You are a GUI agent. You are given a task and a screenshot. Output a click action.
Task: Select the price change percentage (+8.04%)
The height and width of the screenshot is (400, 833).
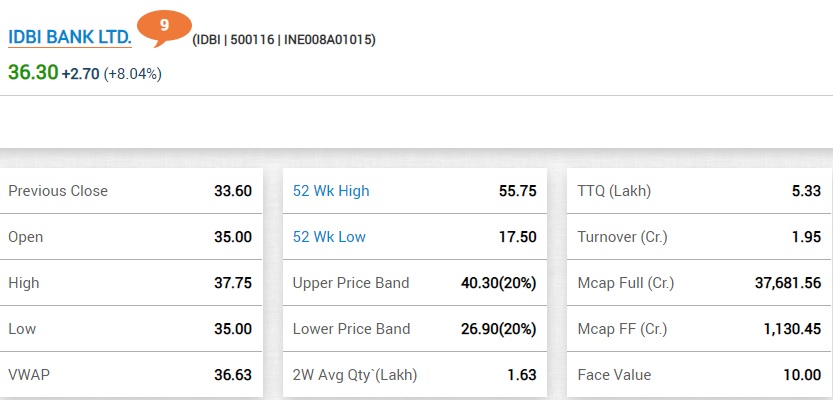[132, 74]
